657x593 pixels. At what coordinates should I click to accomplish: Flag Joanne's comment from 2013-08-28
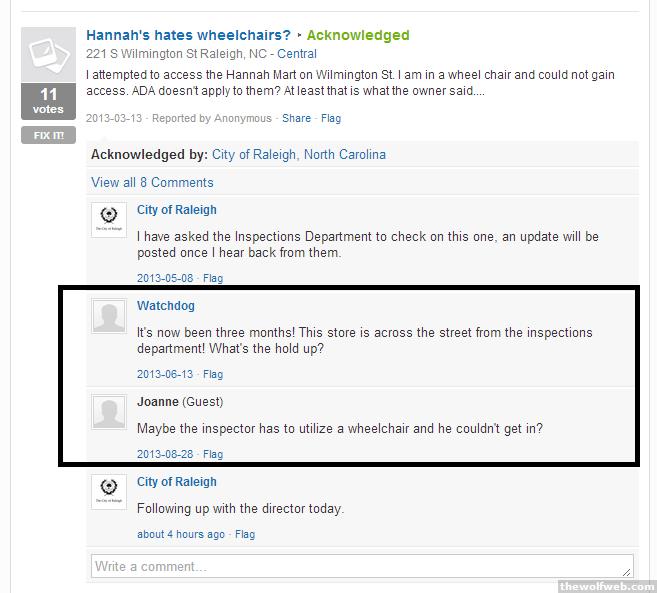click(x=213, y=454)
